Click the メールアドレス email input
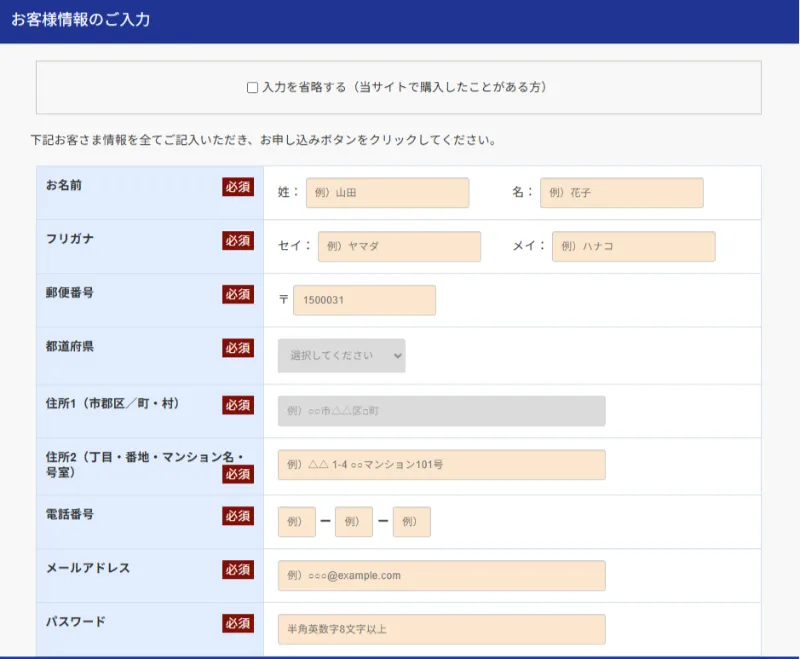Image resolution: width=800 pixels, height=659 pixels. click(441, 575)
